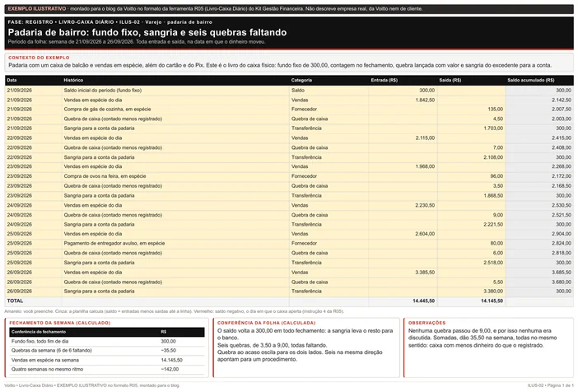The height and width of the screenshot is (392, 578).
Task: Click the 'Data' column header
Action: 12,80
